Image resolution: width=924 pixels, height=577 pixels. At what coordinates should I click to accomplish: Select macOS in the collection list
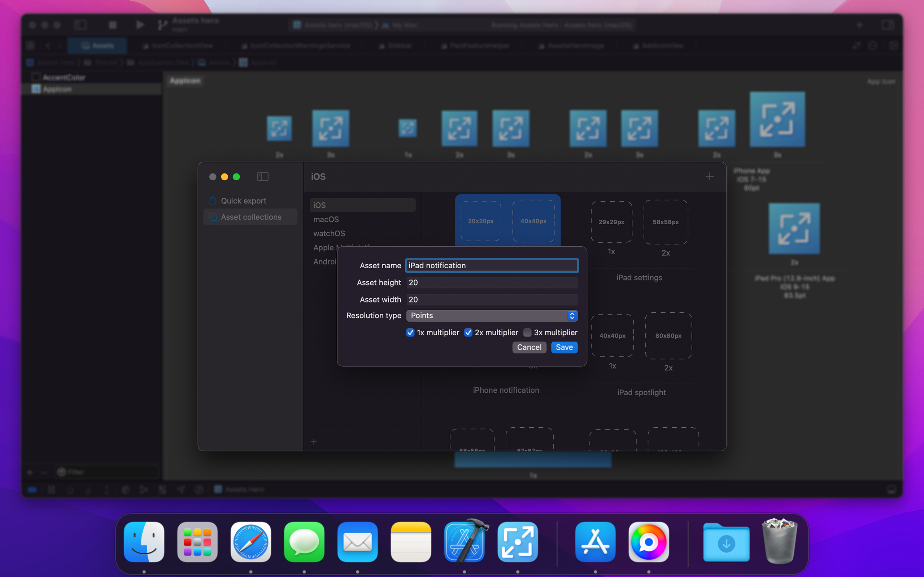tap(326, 219)
